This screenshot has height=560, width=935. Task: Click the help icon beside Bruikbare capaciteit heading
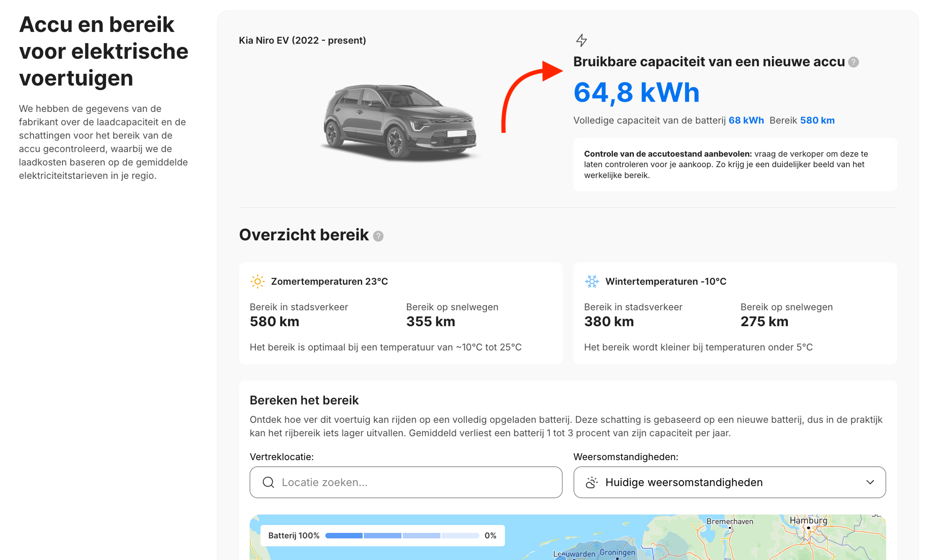pyautogui.click(x=853, y=62)
